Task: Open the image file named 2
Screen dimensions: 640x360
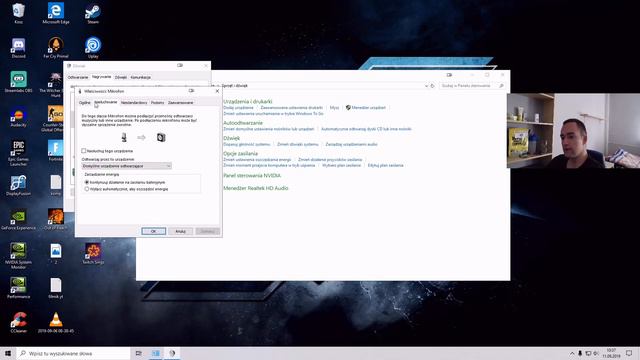Action: click(x=56, y=253)
